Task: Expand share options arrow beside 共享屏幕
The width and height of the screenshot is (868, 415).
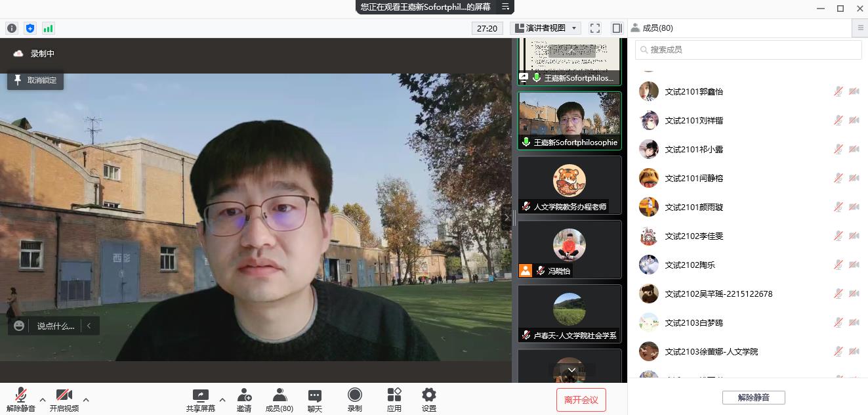Action: click(222, 399)
